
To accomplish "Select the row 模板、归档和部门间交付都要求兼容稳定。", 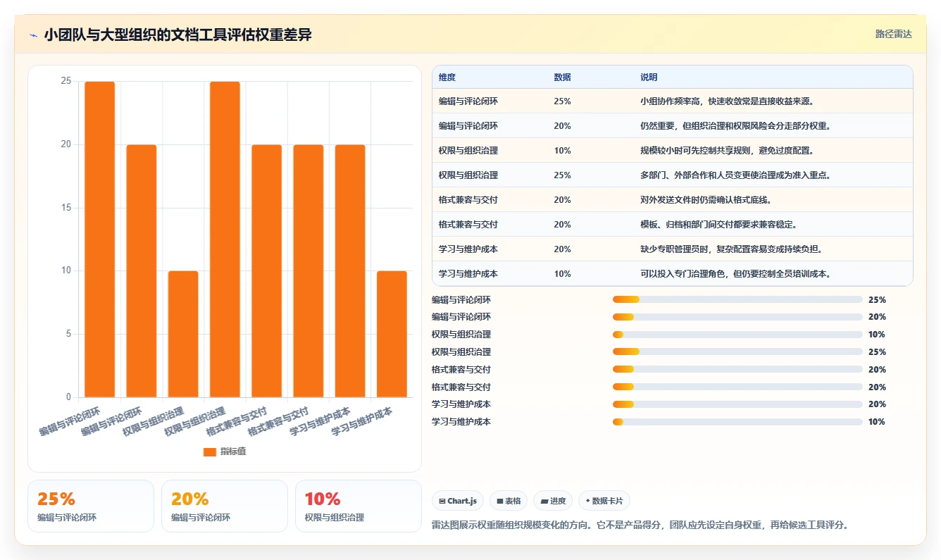I will [672, 225].
